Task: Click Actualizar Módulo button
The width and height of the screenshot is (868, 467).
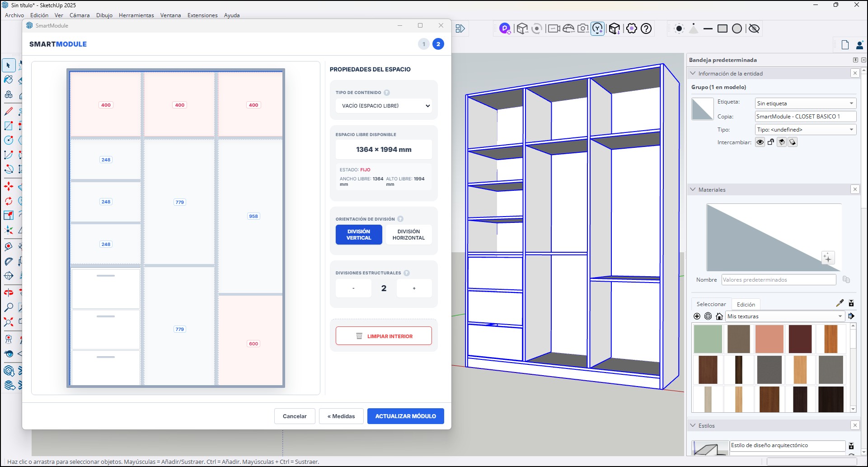Action: coord(406,416)
